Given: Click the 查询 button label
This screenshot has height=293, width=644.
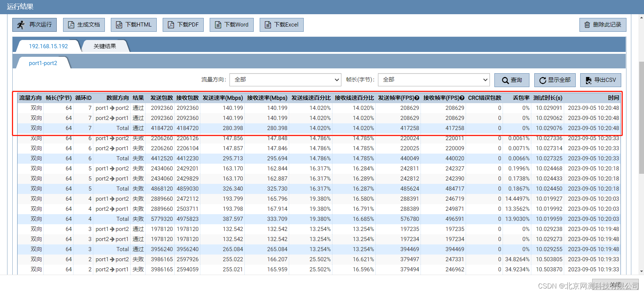Looking at the screenshot, I should point(516,80).
